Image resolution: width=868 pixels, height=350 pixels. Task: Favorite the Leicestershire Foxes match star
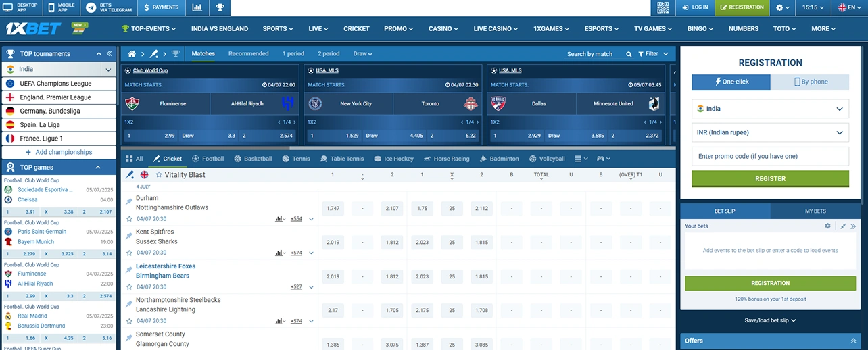129,286
